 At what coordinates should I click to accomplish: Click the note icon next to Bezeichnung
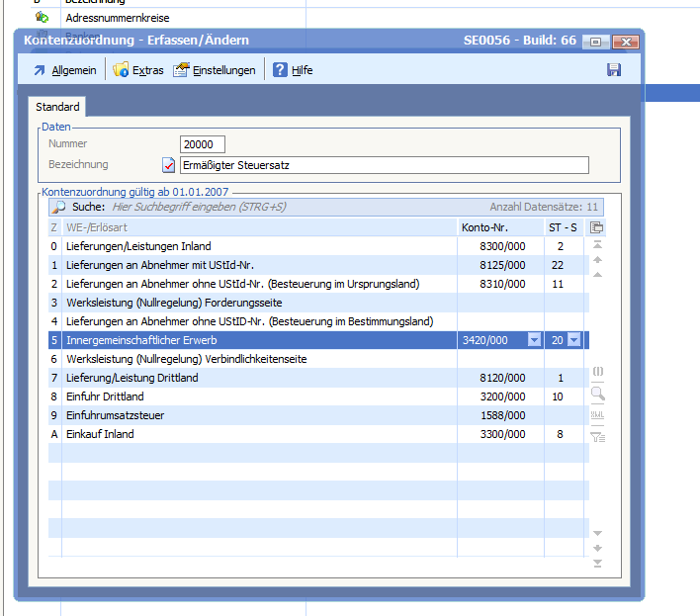coord(168,165)
